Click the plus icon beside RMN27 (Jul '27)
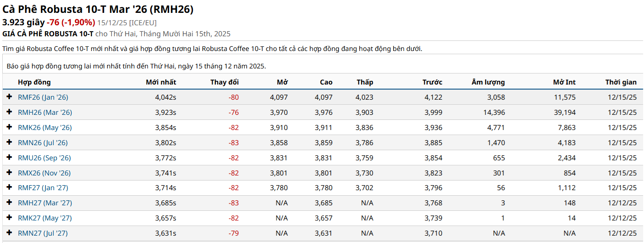This screenshot has width=644, height=243. pos(9,233)
